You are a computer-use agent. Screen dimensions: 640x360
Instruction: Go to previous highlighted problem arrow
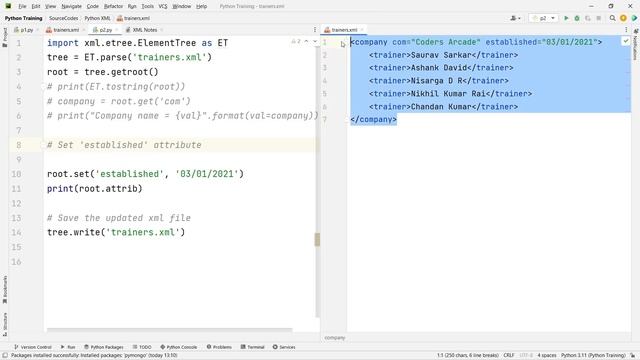[x=307, y=42]
